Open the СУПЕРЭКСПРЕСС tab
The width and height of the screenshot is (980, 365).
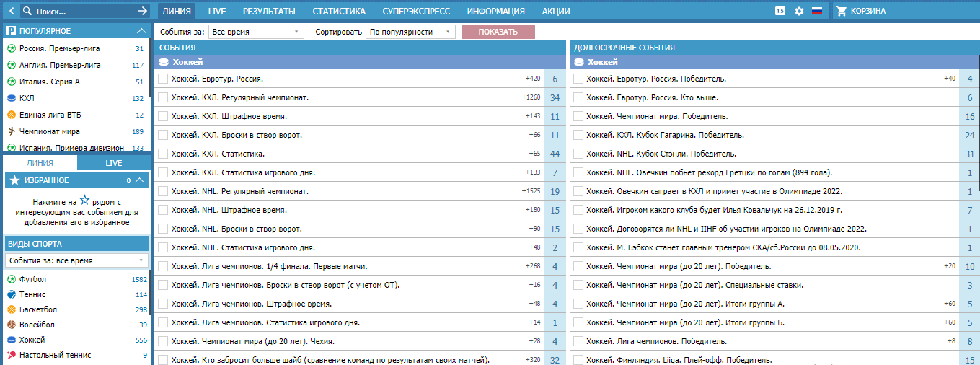(416, 11)
